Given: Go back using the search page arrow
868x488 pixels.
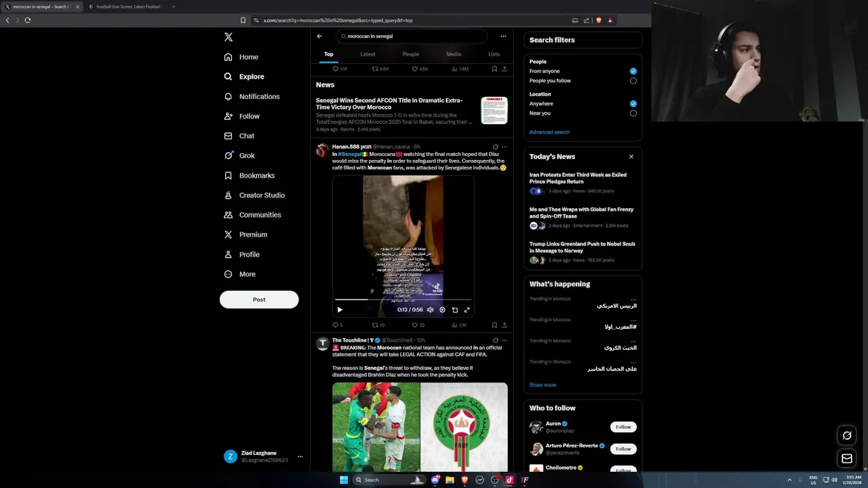Looking at the screenshot, I should coord(319,36).
